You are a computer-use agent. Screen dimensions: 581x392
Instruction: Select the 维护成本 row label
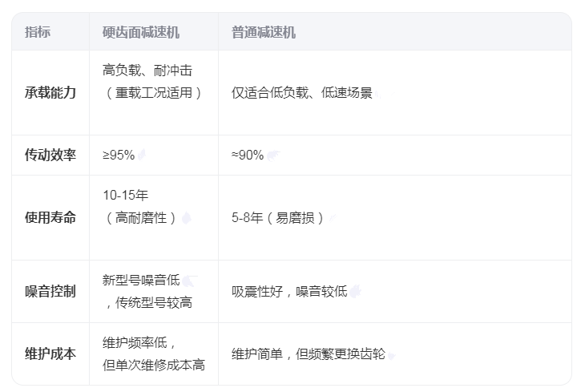click(x=50, y=354)
